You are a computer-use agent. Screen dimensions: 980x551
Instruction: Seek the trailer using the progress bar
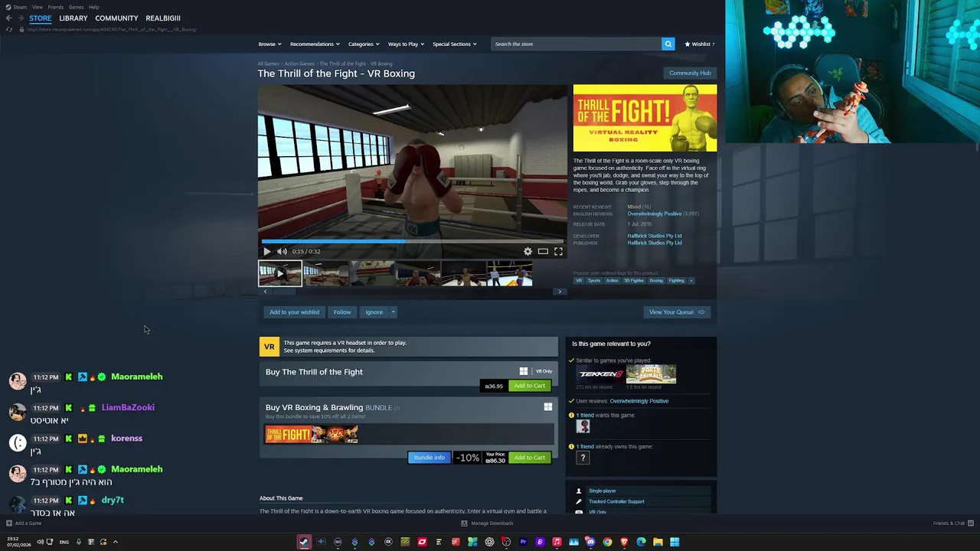[412, 241]
